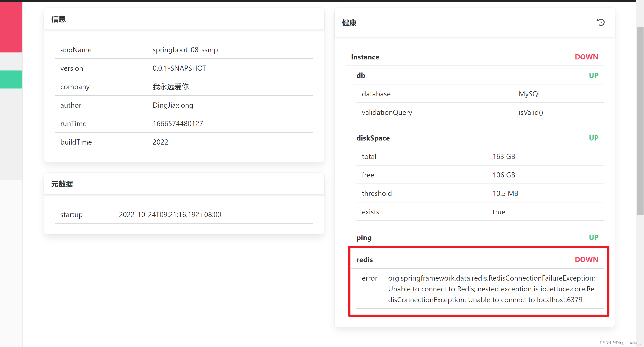Select runTime value 1666574480127
The image size is (644, 347).
pos(178,124)
